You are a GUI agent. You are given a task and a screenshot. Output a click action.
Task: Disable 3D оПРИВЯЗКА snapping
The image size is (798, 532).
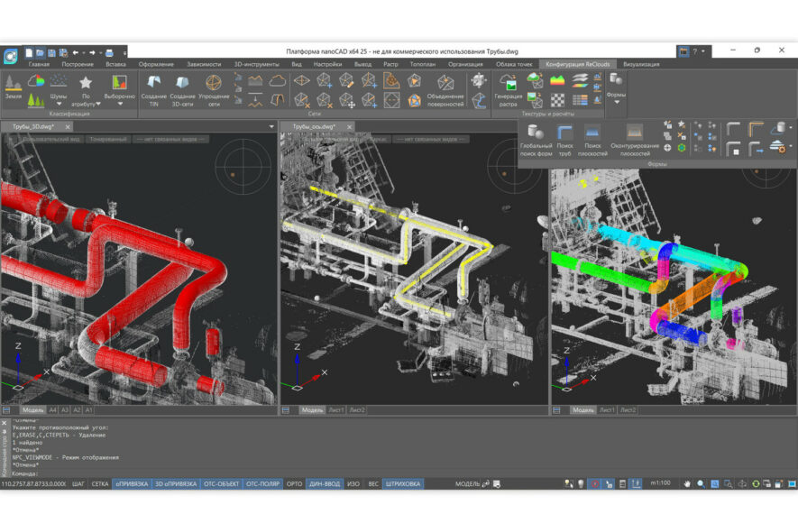(x=176, y=484)
